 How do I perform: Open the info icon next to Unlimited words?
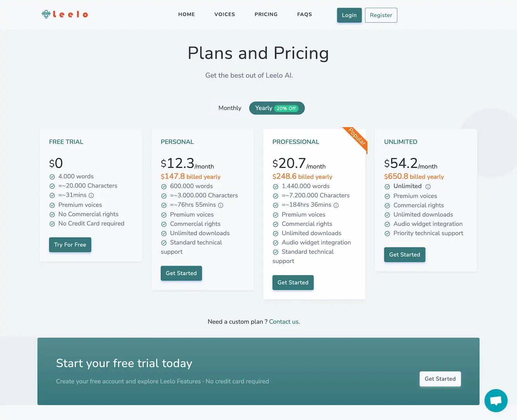[428, 186]
